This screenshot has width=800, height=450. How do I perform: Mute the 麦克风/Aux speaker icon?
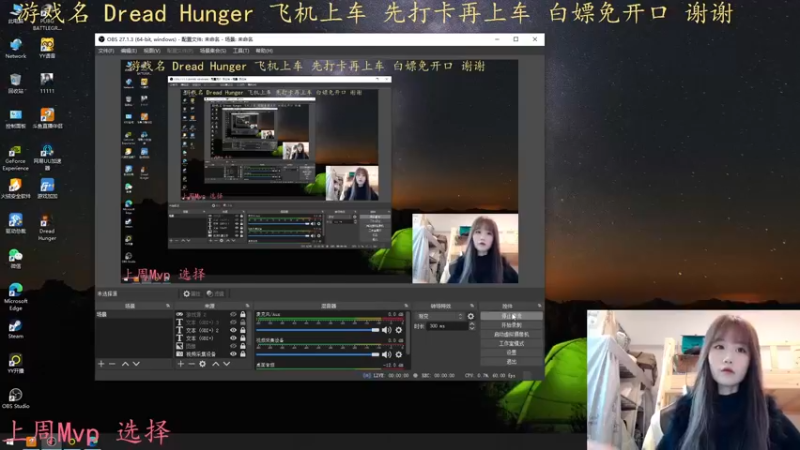[x=386, y=330]
